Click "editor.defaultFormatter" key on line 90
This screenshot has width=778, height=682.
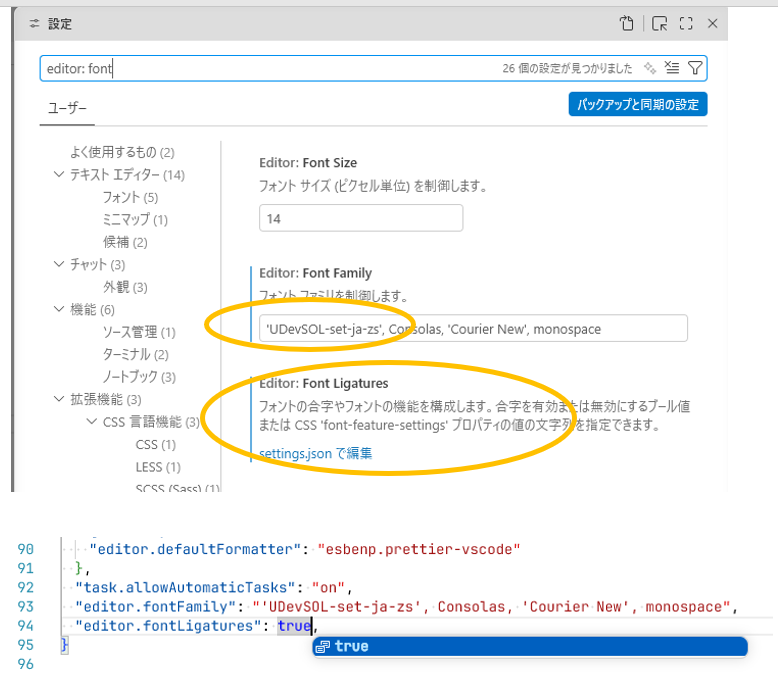(x=195, y=550)
